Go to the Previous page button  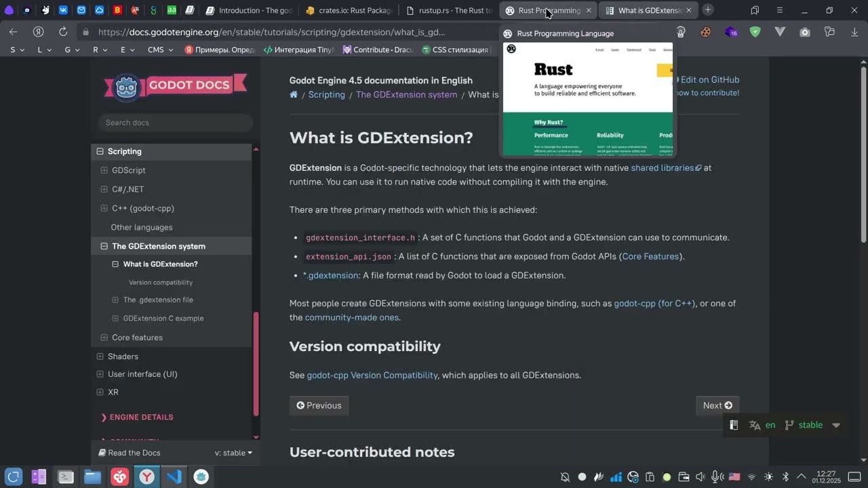(319, 405)
